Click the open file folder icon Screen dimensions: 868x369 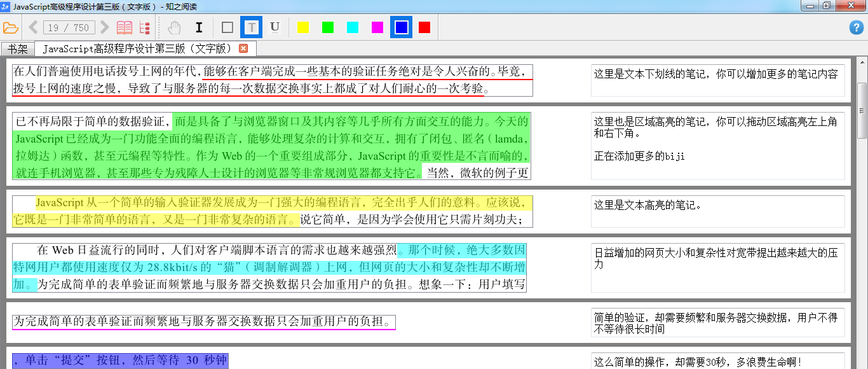[10, 27]
